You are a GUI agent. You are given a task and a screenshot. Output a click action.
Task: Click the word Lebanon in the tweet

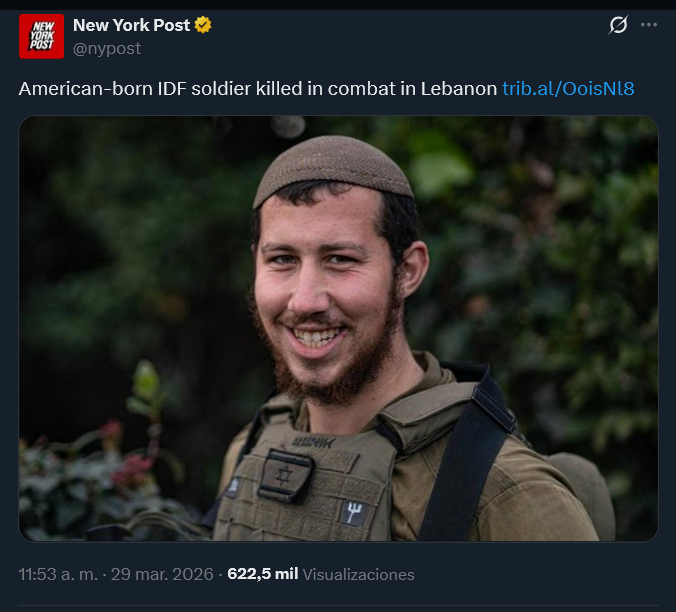click(x=459, y=89)
